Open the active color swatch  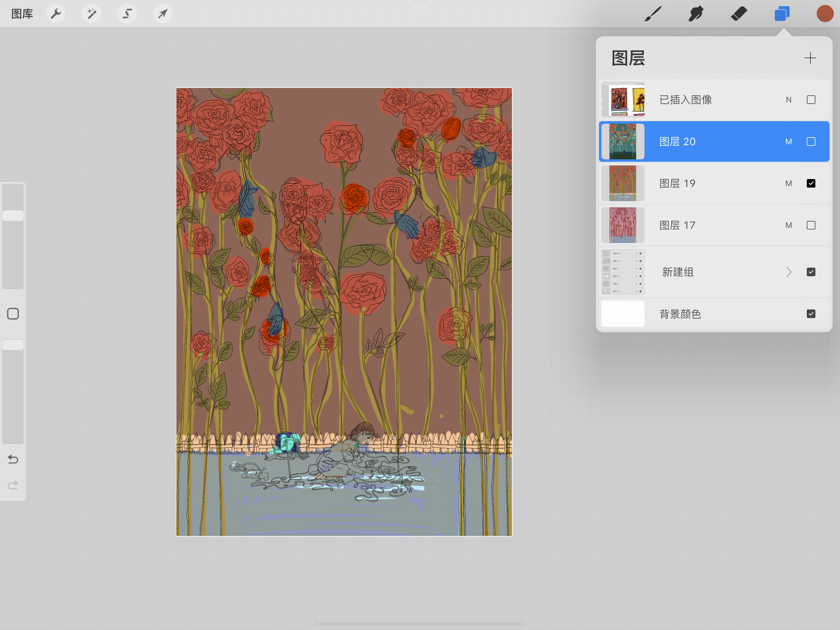pos(825,14)
